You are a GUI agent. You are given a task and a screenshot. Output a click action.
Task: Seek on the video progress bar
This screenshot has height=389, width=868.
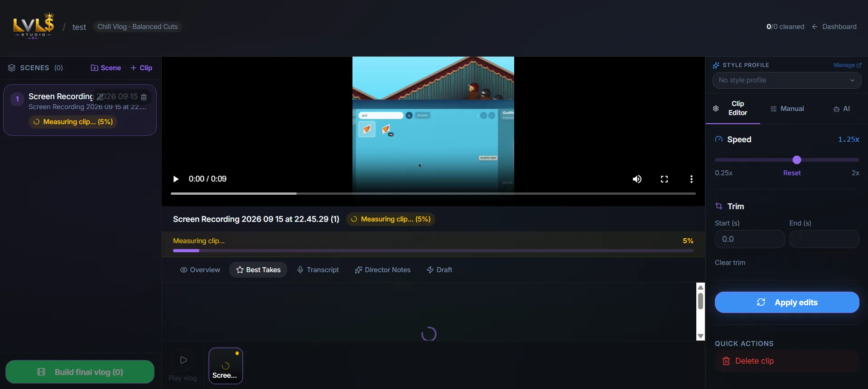pyautogui.click(x=433, y=193)
